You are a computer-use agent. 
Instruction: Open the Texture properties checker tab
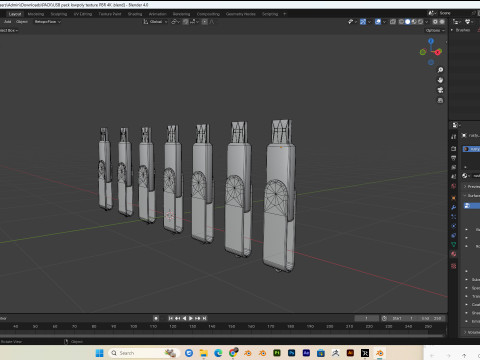pos(453,266)
